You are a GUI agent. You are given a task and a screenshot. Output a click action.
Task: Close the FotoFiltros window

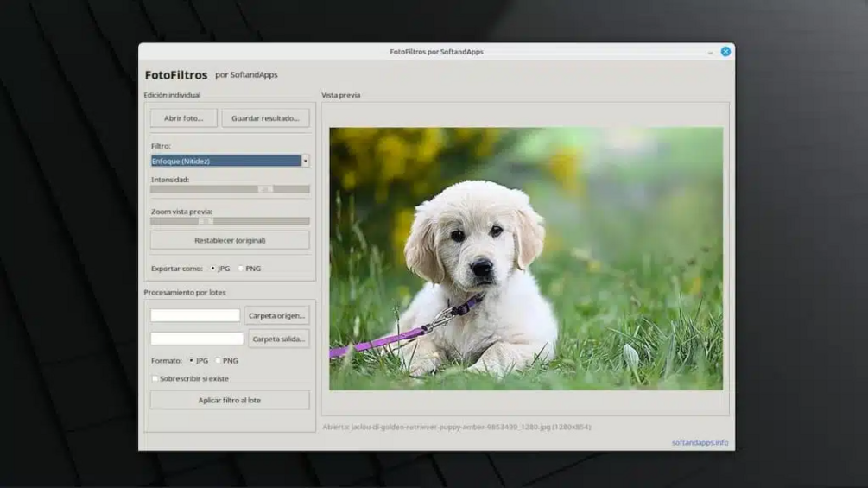click(x=725, y=52)
